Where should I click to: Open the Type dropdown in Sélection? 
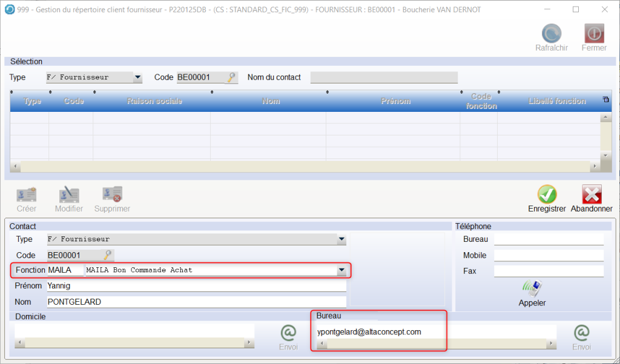coord(137,77)
